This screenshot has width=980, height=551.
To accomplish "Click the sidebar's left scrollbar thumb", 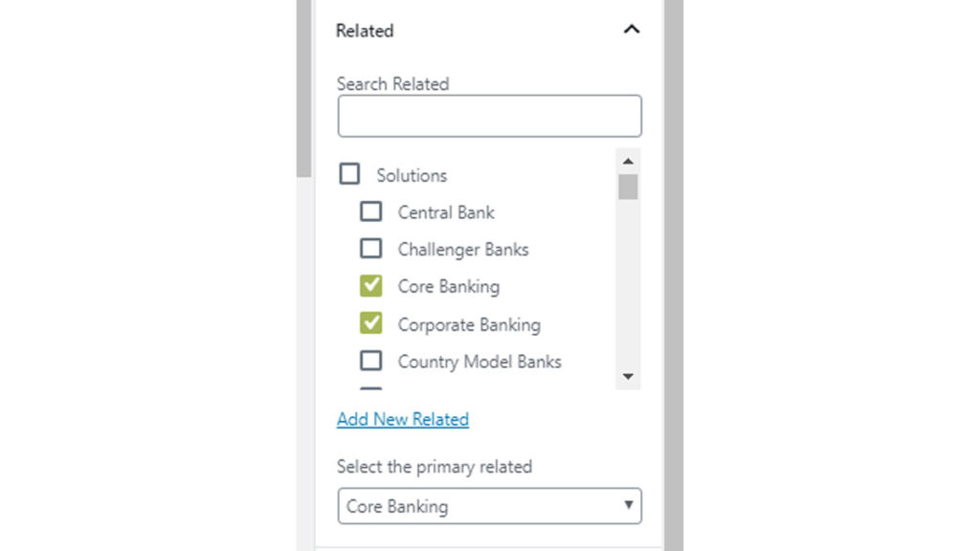I will click(x=304, y=88).
